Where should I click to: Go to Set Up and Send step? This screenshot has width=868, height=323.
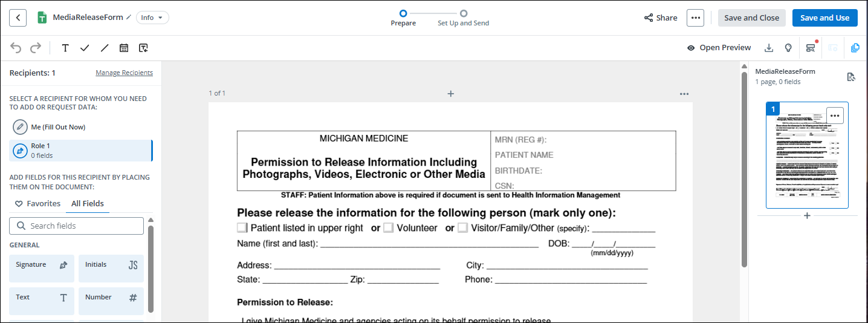click(464, 18)
